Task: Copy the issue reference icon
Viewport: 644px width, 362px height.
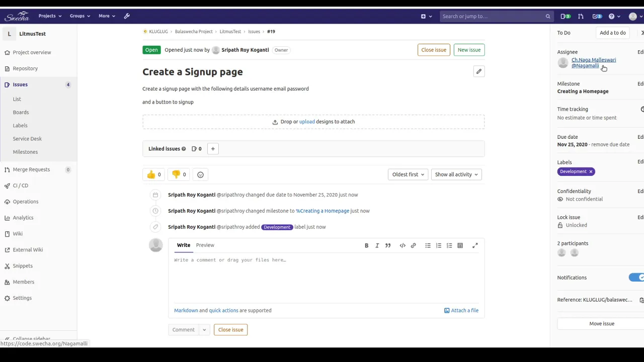Action: point(641,300)
